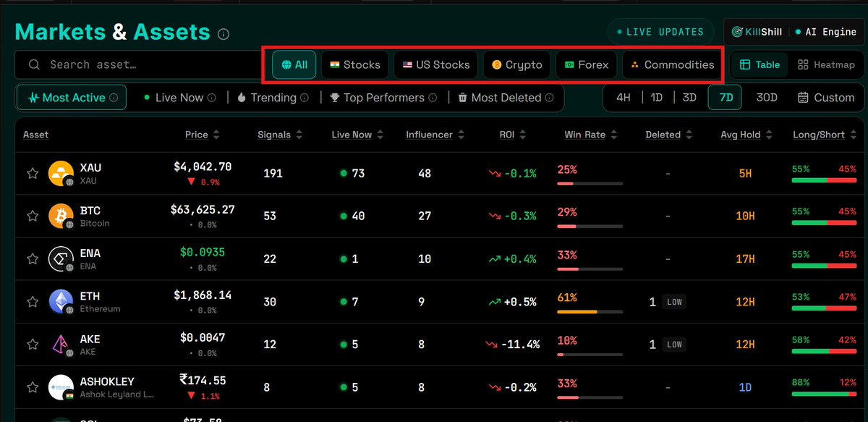This screenshot has height=422, width=868.
Task: Click the Ashok Leyland logo icon
Action: click(61, 387)
